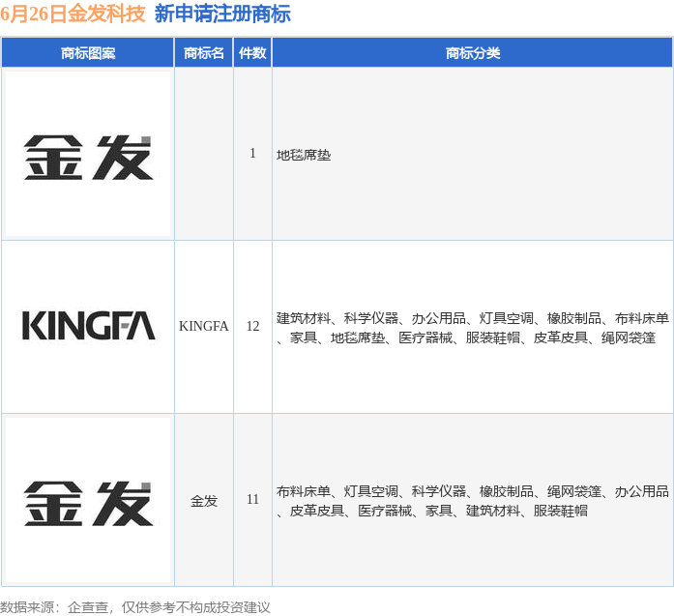The height and width of the screenshot is (616, 674).
Task: Select KINGFA categories line starting with 建筑材料
Action: (473, 318)
